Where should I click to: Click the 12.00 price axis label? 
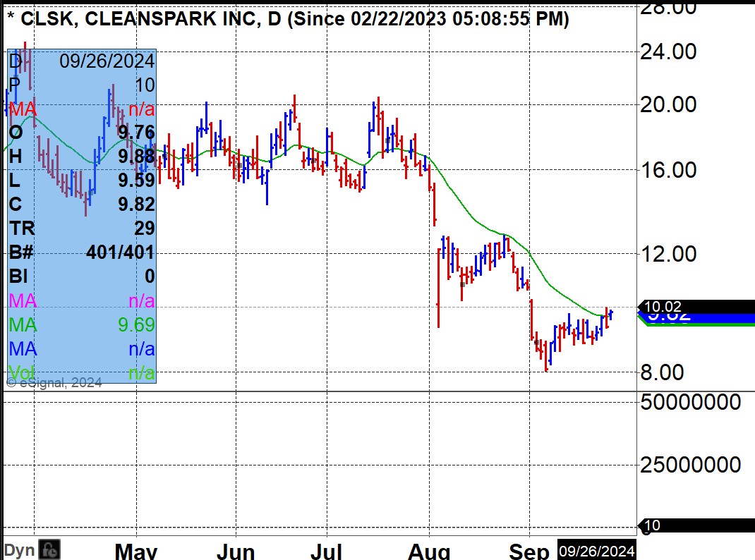[x=668, y=253]
